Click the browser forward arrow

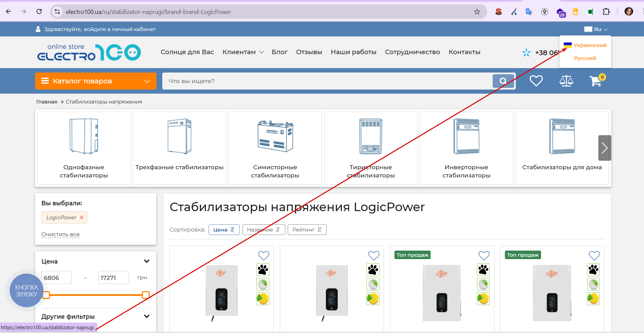[x=24, y=12]
